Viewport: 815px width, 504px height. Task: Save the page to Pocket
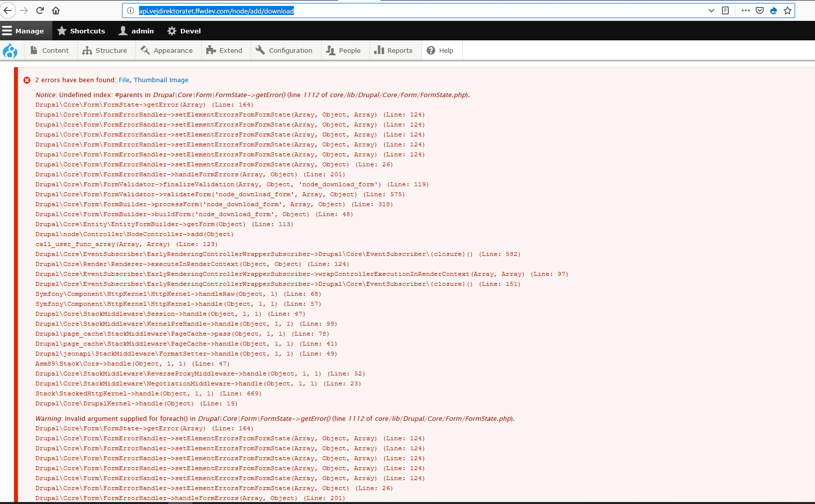(x=759, y=10)
